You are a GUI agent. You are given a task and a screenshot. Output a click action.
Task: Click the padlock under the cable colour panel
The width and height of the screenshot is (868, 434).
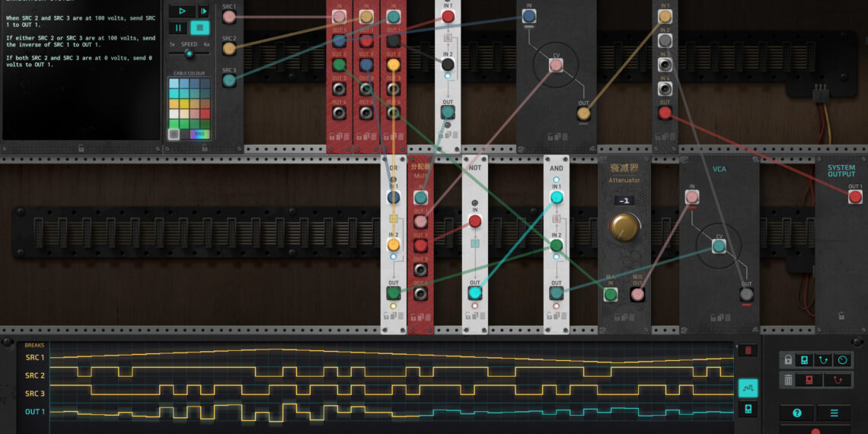(204, 148)
